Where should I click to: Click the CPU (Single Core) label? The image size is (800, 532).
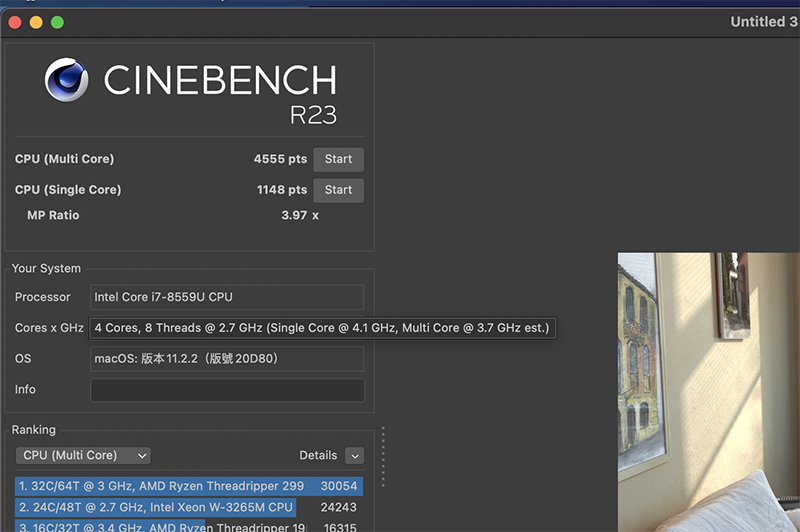tap(68, 190)
